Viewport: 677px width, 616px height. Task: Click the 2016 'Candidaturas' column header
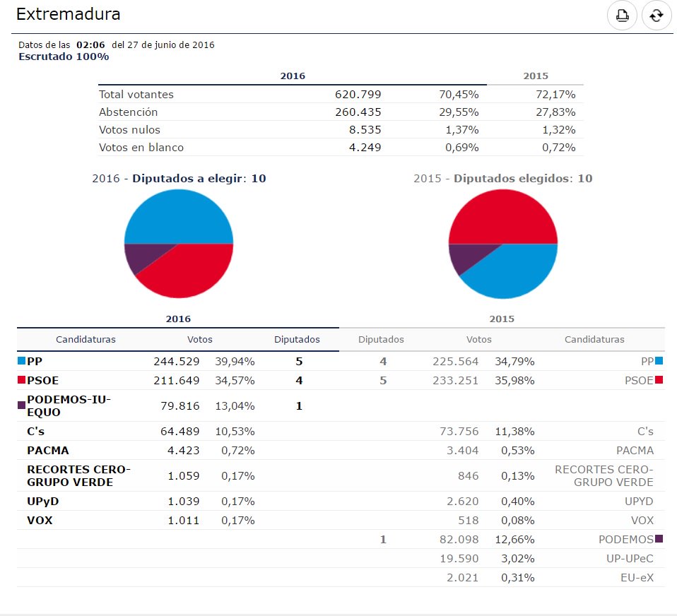coord(86,339)
